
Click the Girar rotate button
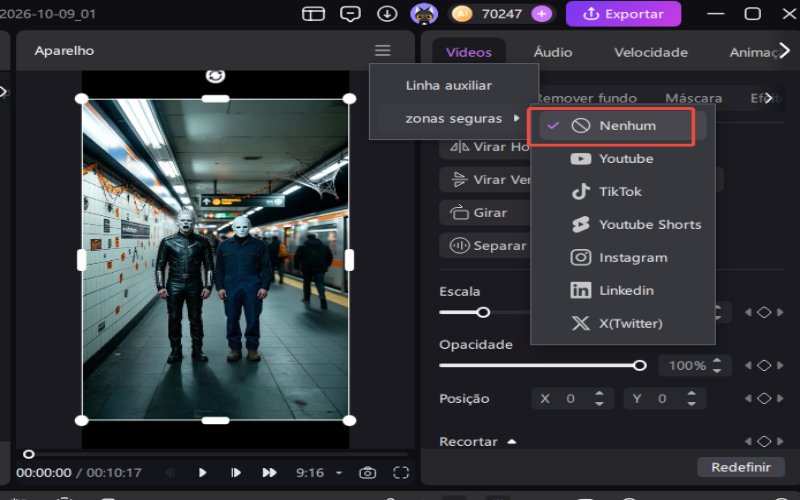(485, 213)
